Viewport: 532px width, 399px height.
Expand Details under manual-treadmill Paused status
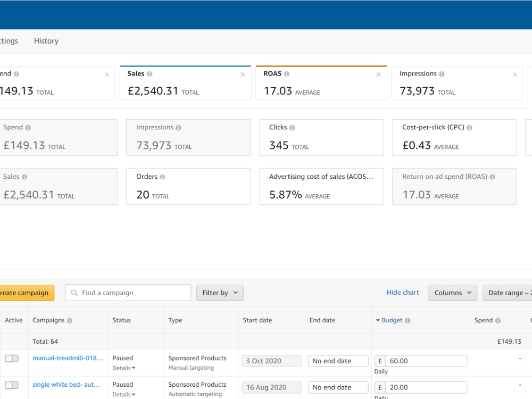pos(124,368)
